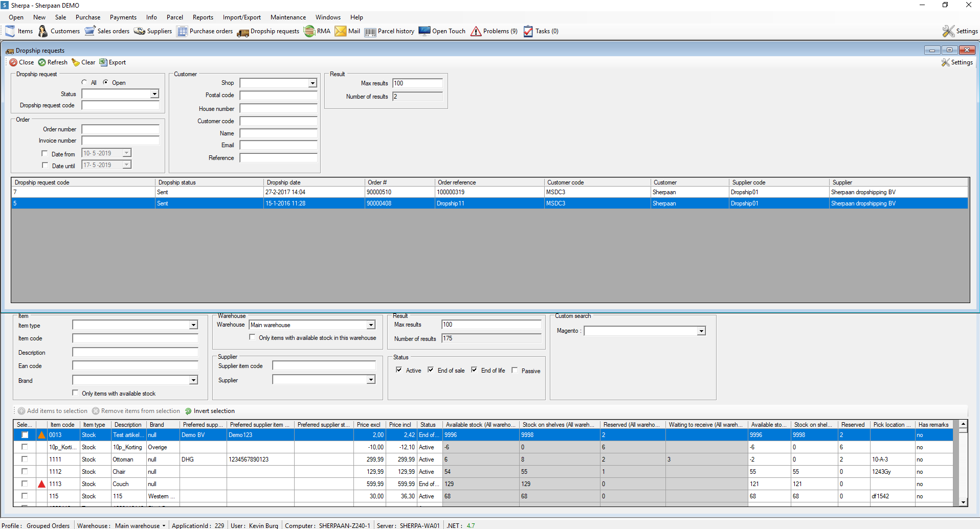This screenshot has width=980, height=529.
Task: Expand the Magento custom search dropdown
Action: pos(701,331)
